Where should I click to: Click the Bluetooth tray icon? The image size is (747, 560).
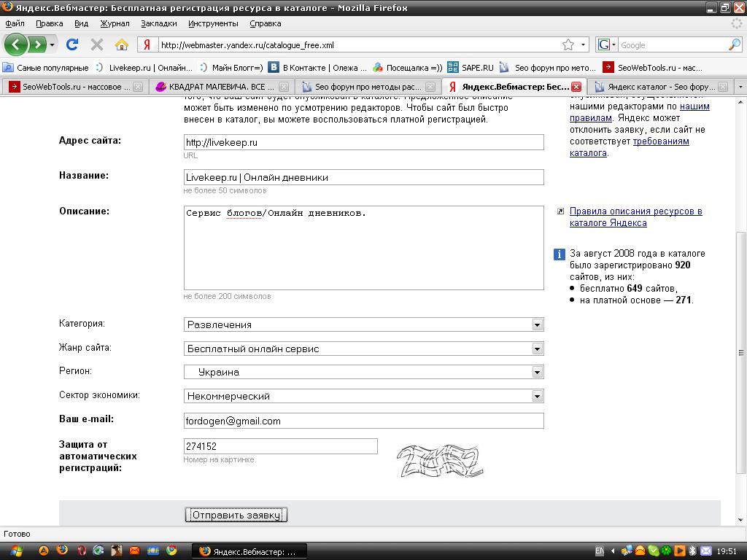point(693,551)
